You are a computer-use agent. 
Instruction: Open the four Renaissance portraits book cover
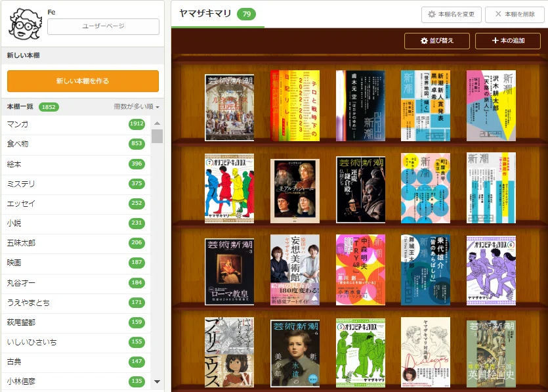click(x=295, y=191)
